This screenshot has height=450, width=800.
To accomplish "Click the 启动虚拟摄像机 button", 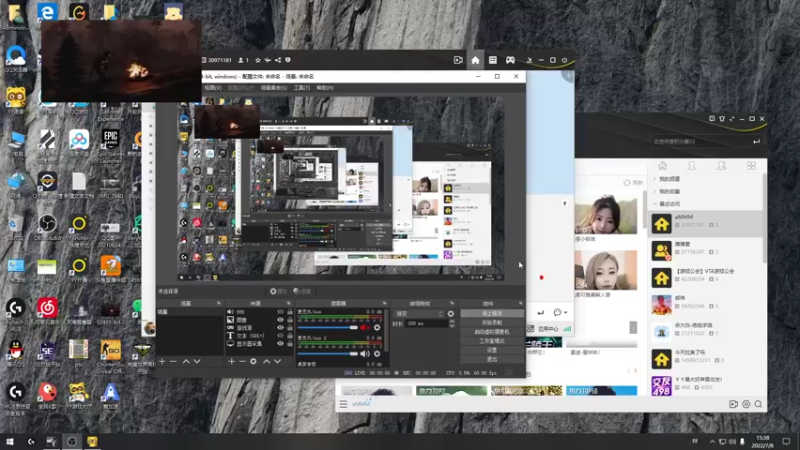I will 492,332.
